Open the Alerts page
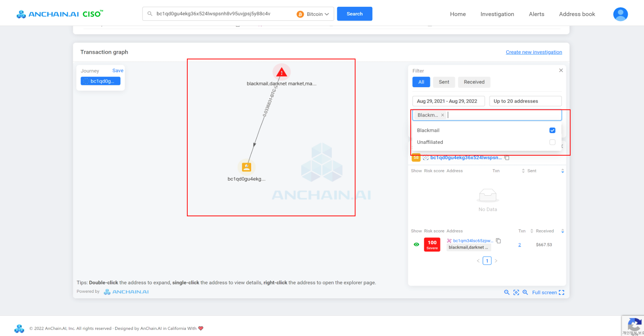 (x=536, y=14)
